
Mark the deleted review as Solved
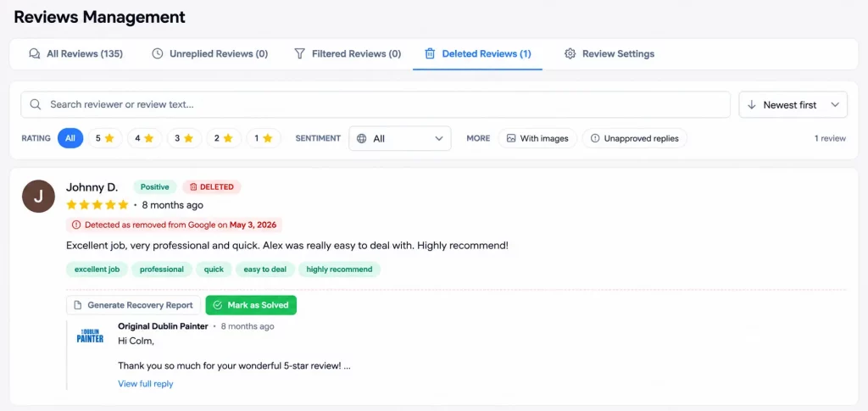[251, 305]
